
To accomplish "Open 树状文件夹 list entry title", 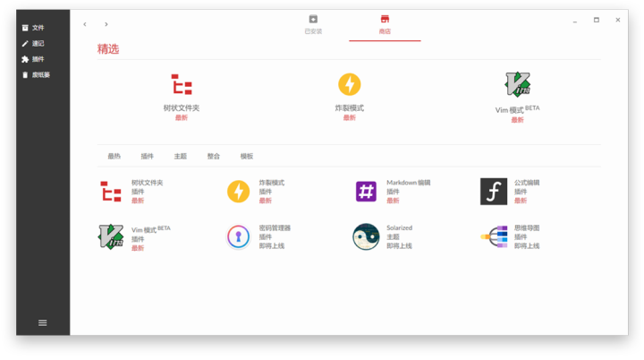I will [147, 183].
